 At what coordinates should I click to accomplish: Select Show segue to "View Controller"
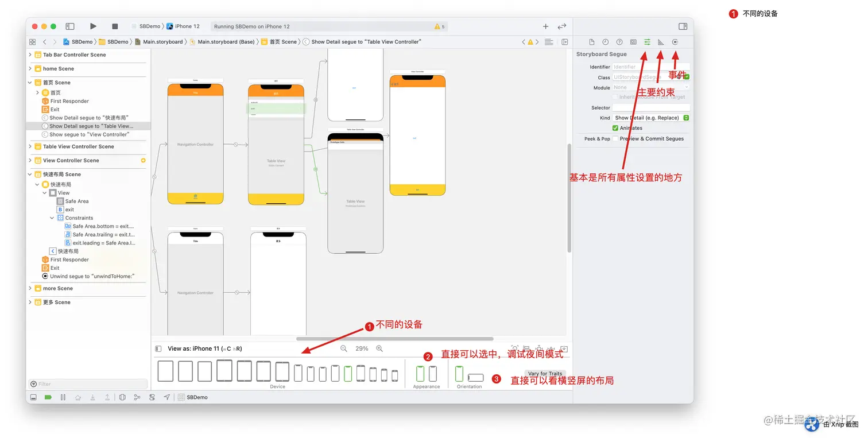pyautogui.click(x=84, y=134)
